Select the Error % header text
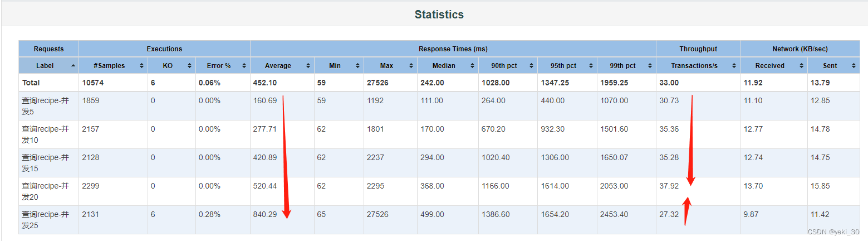The width and height of the screenshot is (868, 241). (x=219, y=66)
